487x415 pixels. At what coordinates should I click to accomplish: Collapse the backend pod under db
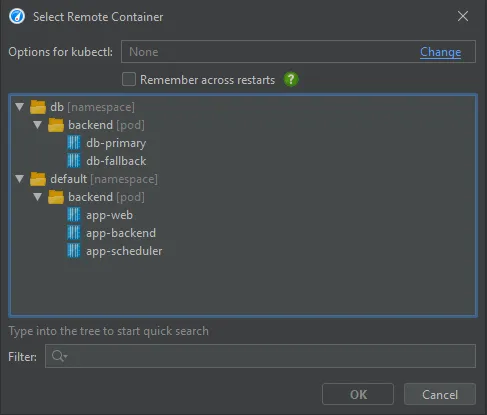coord(38,125)
